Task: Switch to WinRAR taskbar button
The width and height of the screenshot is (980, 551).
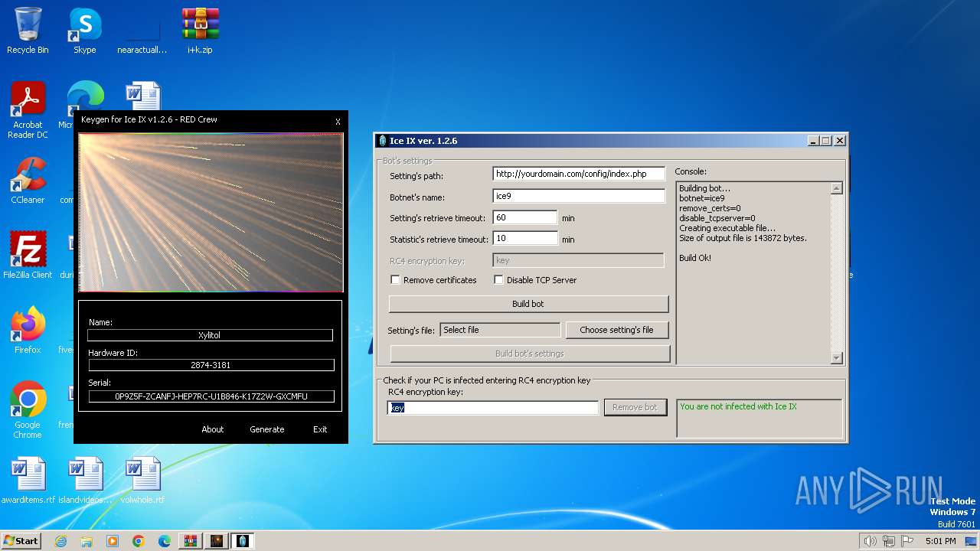Action: (191, 541)
